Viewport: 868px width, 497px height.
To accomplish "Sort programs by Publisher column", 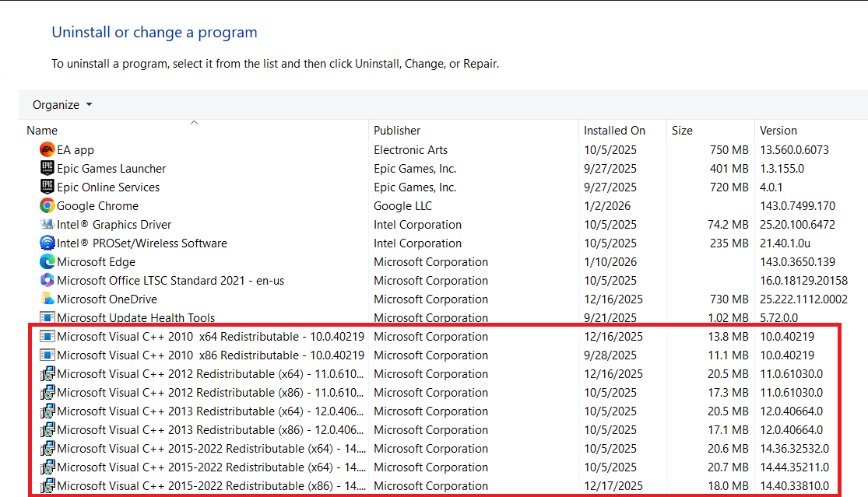I will pyautogui.click(x=397, y=131).
